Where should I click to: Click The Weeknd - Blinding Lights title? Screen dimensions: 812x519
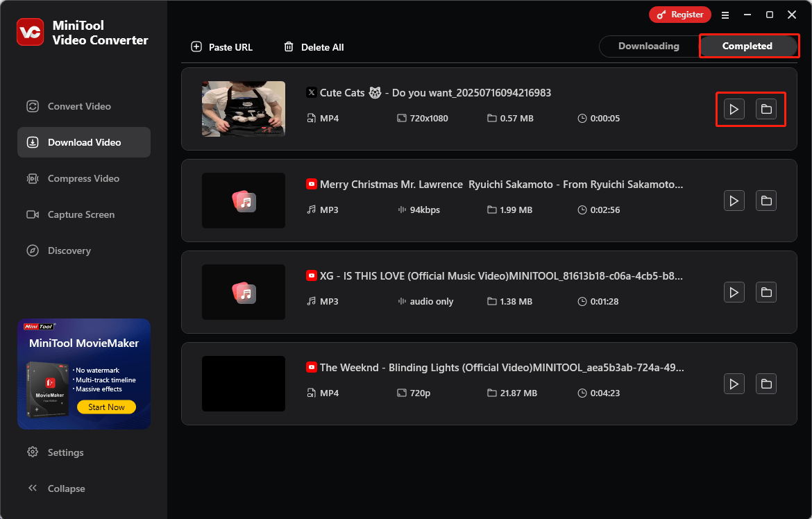502,368
